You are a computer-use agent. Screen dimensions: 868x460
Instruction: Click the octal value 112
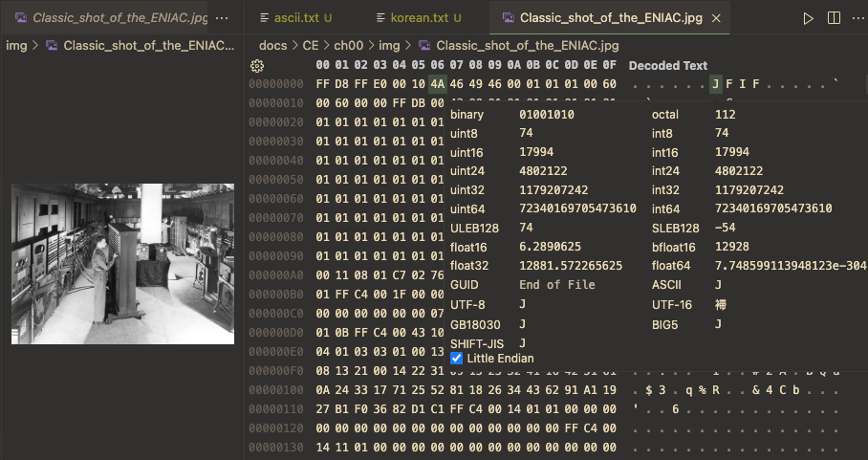coord(726,115)
